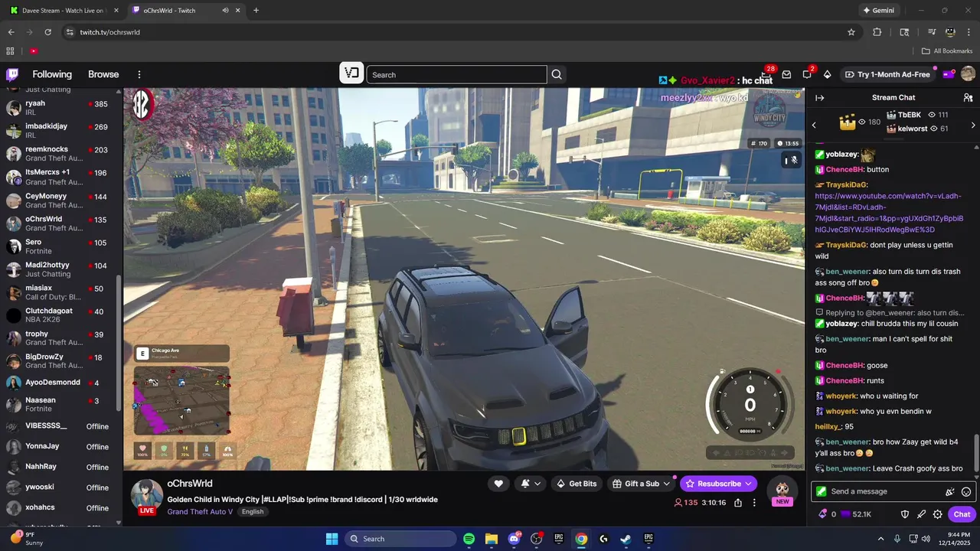Click the share icon below the stream
The height and width of the screenshot is (551, 980).
point(738,503)
